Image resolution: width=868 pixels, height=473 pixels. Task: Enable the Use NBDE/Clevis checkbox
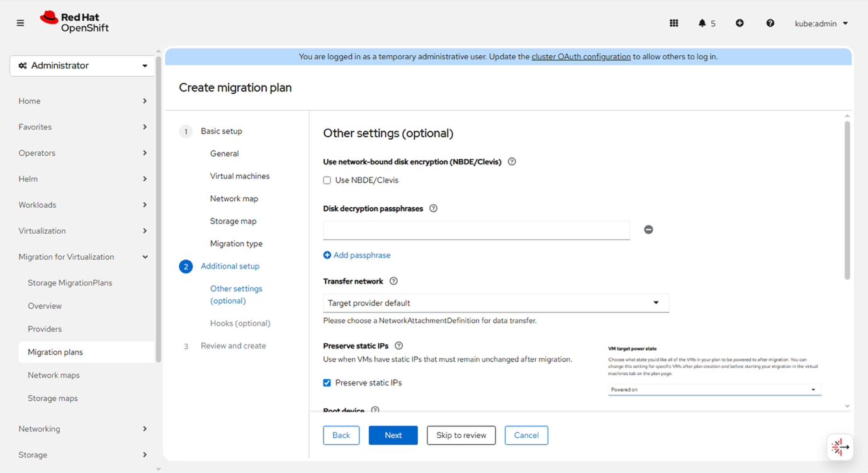[327, 181]
